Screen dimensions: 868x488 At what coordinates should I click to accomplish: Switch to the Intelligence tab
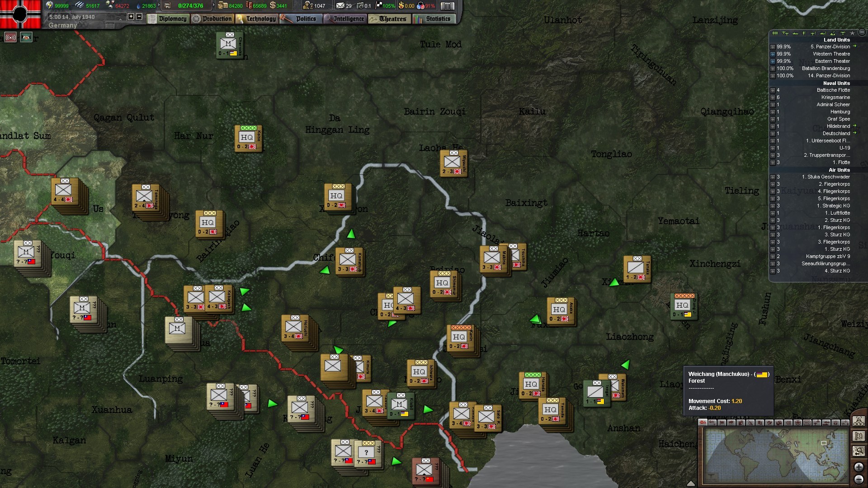coord(348,19)
